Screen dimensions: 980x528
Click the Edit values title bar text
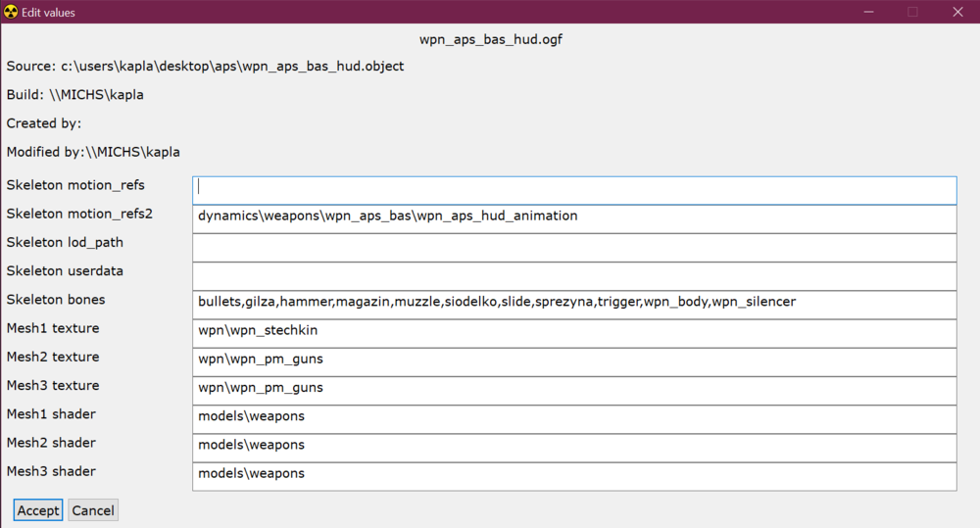[48, 13]
